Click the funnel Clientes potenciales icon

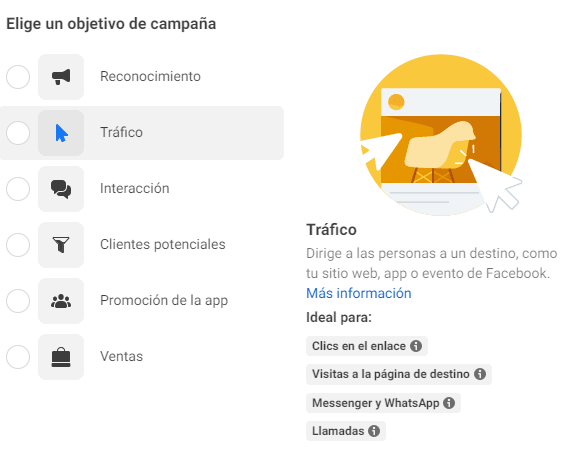61,245
